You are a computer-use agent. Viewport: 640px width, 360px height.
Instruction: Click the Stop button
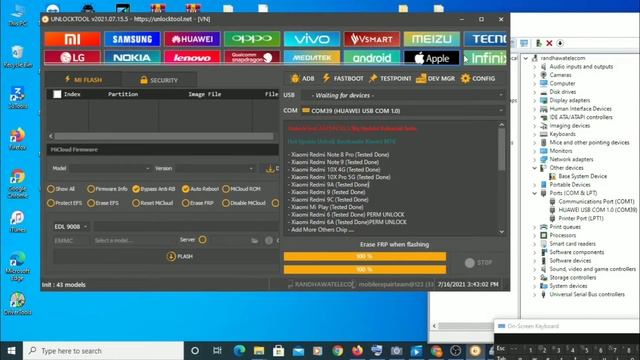479,262
